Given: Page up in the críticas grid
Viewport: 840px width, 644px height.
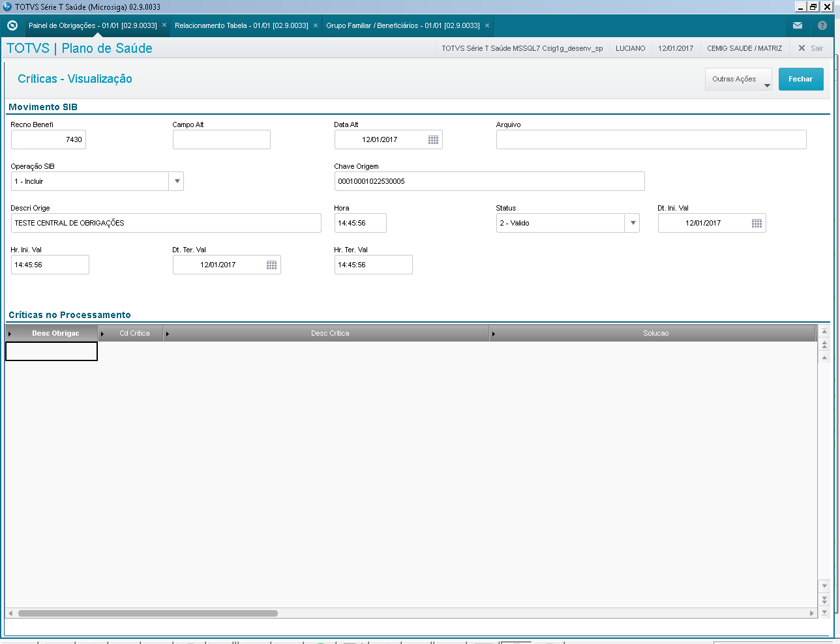Looking at the screenshot, I should tap(824, 344).
